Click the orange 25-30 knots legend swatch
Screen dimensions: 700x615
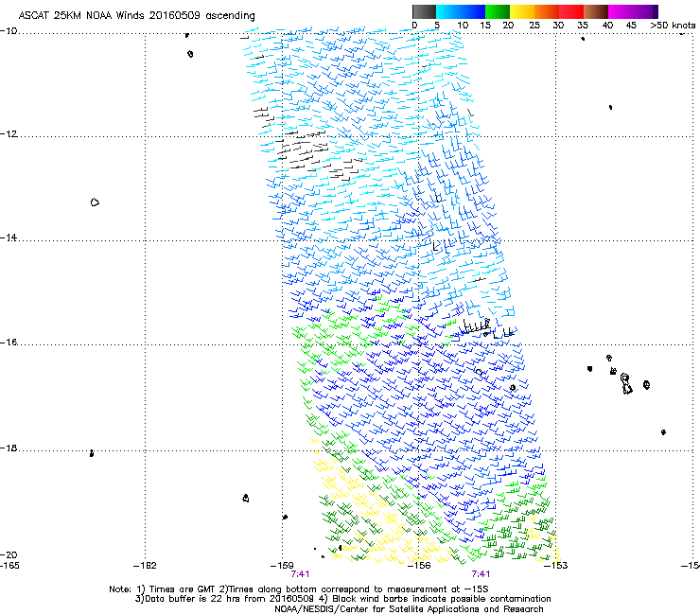click(x=547, y=11)
